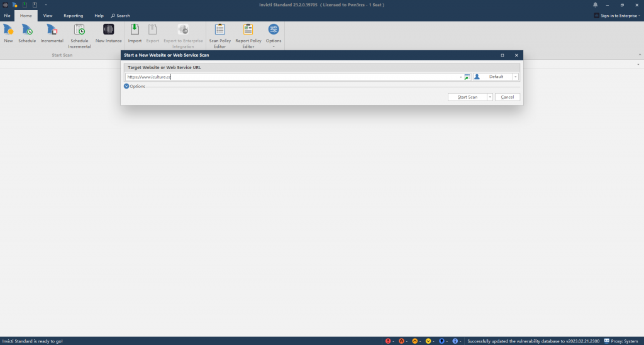This screenshot has height=345, width=644.
Task: Open the Start Scan dropdown arrow
Action: click(489, 97)
